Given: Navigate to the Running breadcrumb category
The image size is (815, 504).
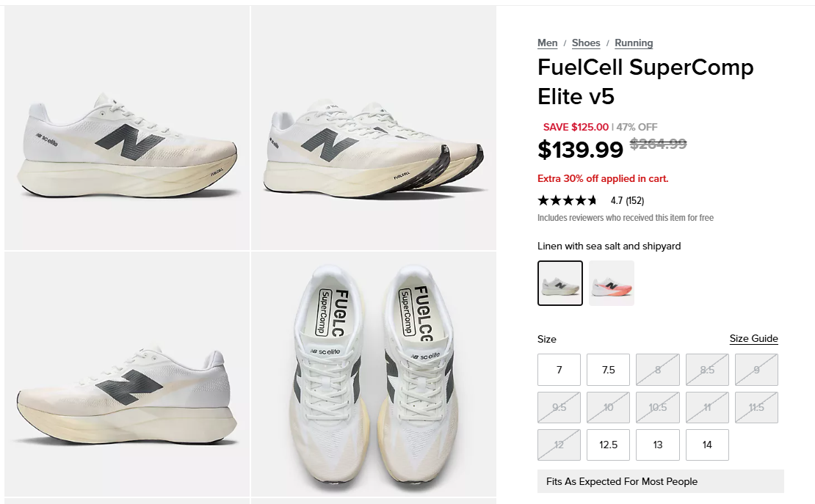Looking at the screenshot, I should click(634, 43).
